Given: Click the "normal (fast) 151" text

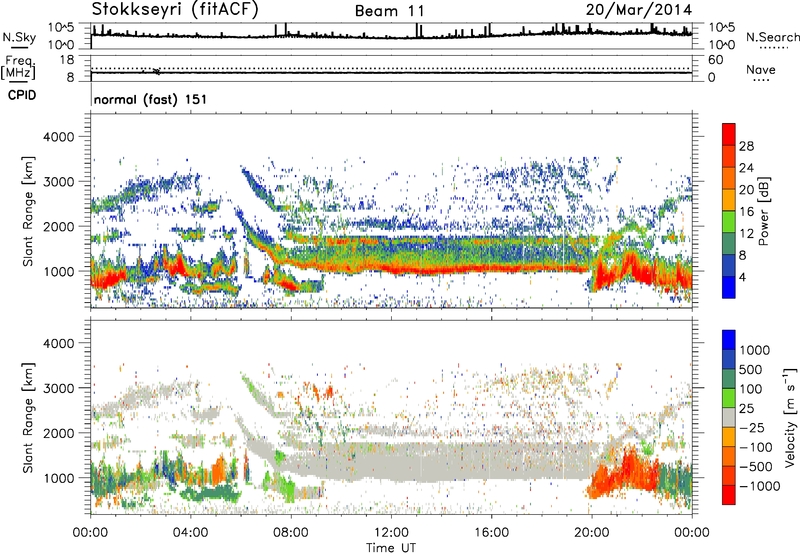Looking at the screenshot, I should 151,99.
